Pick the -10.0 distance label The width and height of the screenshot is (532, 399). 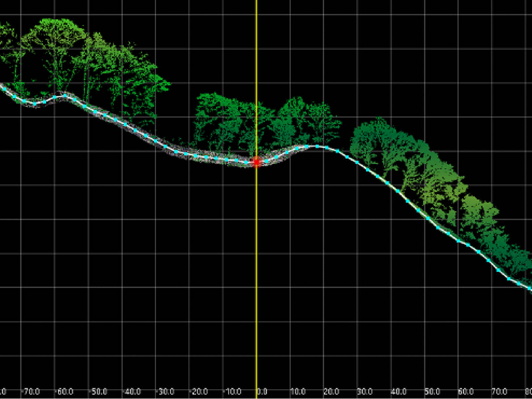point(233,392)
